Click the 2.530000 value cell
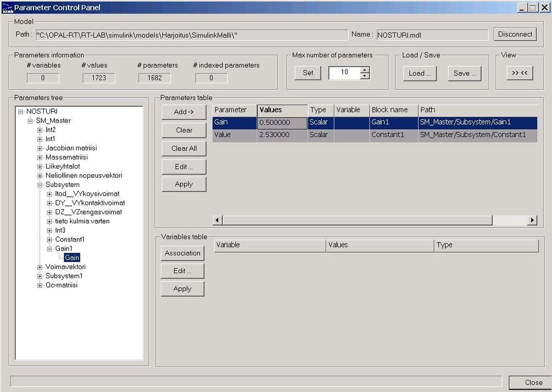Viewport: 552px width, 392px height. click(x=282, y=135)
